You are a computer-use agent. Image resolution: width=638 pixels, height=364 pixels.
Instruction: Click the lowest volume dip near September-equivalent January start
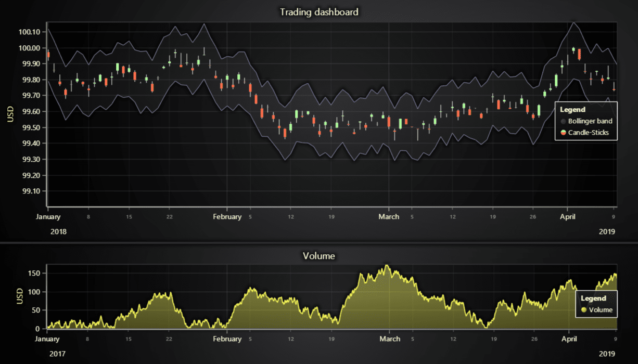pyautogui.click(x=49, y=327)
